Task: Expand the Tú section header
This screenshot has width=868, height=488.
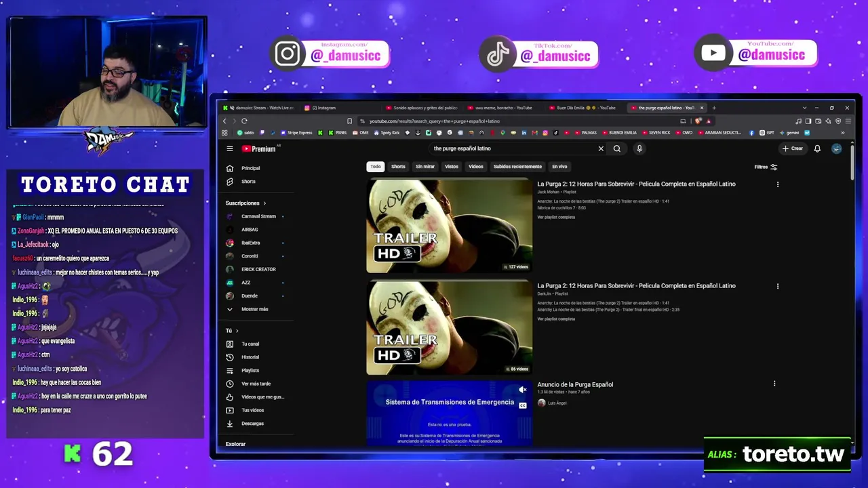Action: pos(232,331)
